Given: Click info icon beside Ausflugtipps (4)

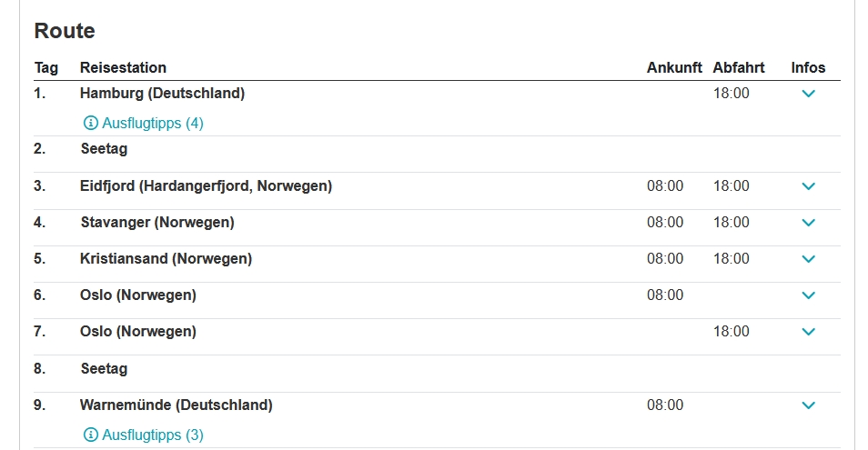Looking at the screenshot, I should pos(91,123).
